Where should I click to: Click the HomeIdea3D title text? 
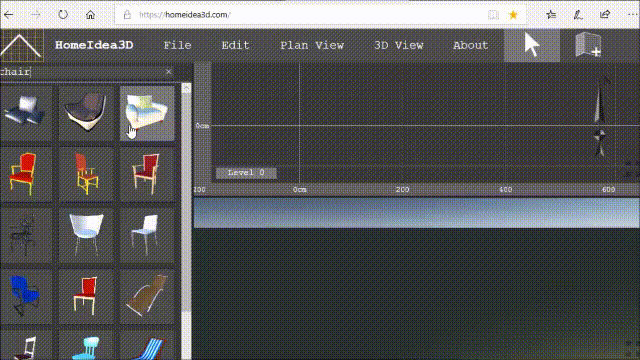click(94, 45)
